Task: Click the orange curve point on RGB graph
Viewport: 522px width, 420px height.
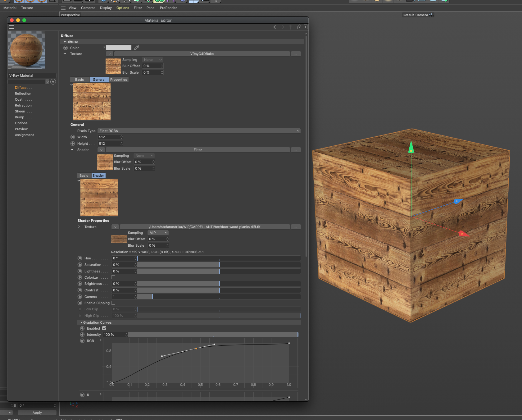Action: [196, 349]
